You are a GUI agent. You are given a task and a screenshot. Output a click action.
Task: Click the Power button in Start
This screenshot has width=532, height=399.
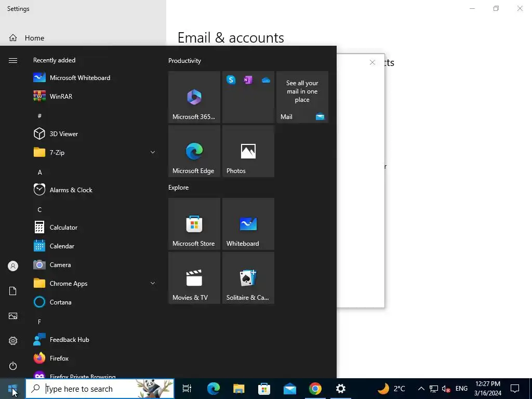(13, 366)
